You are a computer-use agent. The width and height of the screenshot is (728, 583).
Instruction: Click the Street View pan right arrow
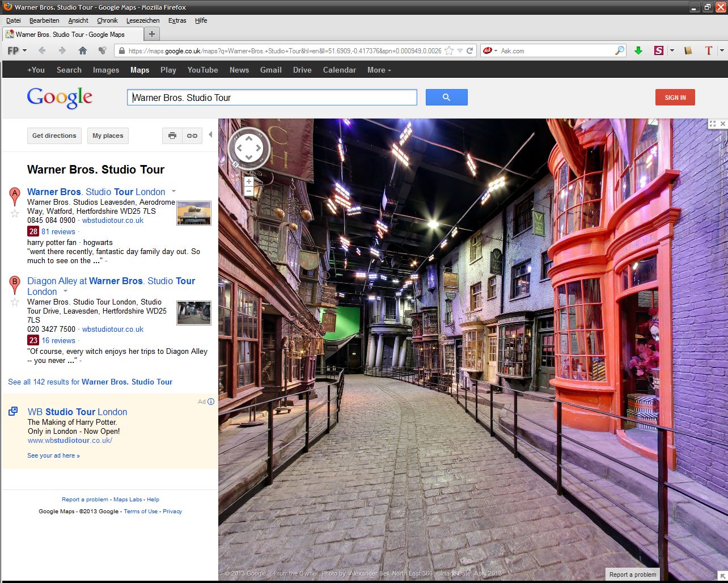coord(259,149)
